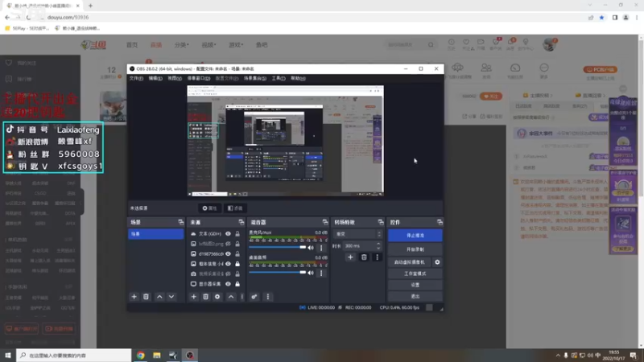The image size is (644, 362).
Task: Undock the 场景 panel via float icon
Action: (180, 222)
